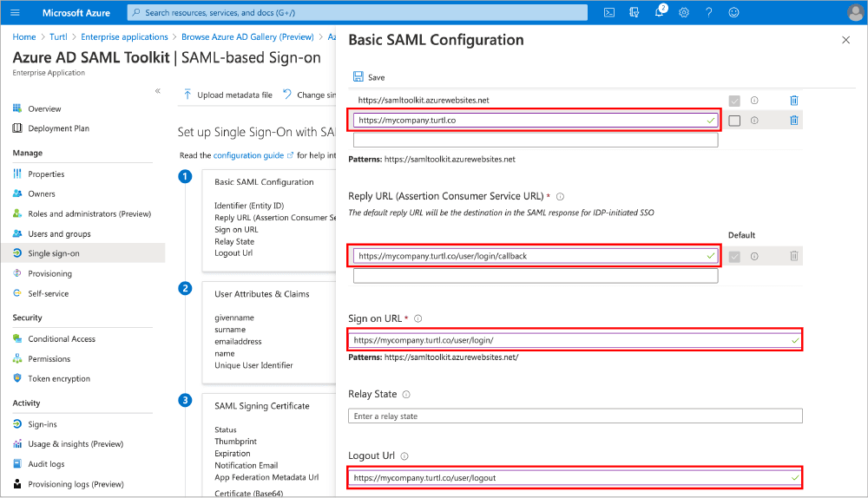Click info icon beside Logout Url
Image resolution: width=868 pixels, height=498 pixels.
click(404, 456)
